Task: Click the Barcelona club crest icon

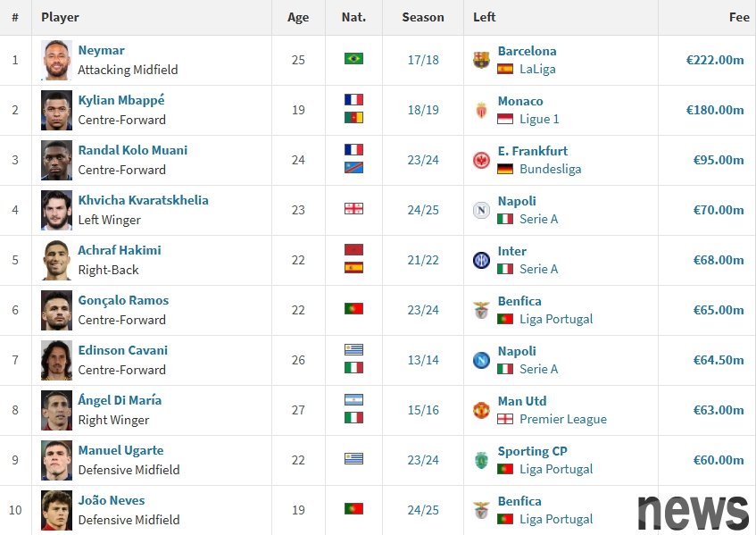Action: [x=481, y=60]
